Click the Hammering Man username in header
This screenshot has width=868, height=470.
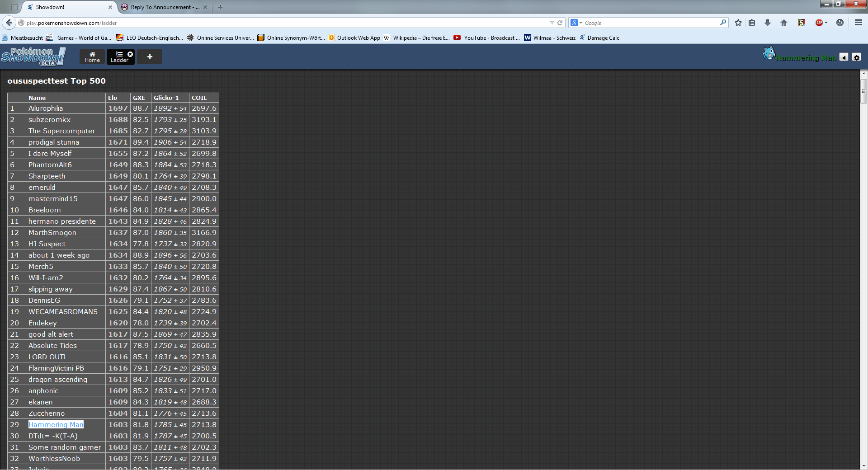pyautogui.click(x=807, y=58)
